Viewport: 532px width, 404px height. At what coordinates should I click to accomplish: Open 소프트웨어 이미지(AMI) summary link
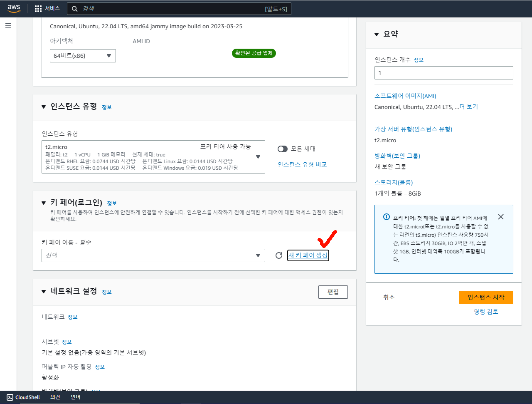[x=405, y=96]
